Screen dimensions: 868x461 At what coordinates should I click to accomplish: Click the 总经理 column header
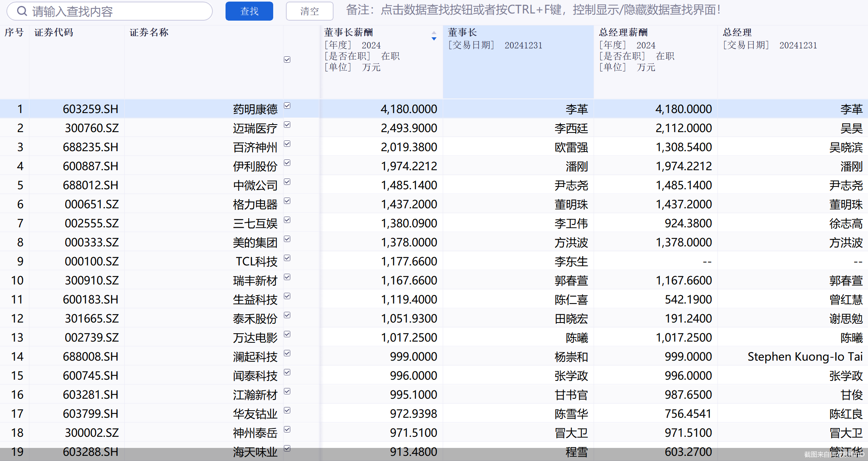[737, 33]
